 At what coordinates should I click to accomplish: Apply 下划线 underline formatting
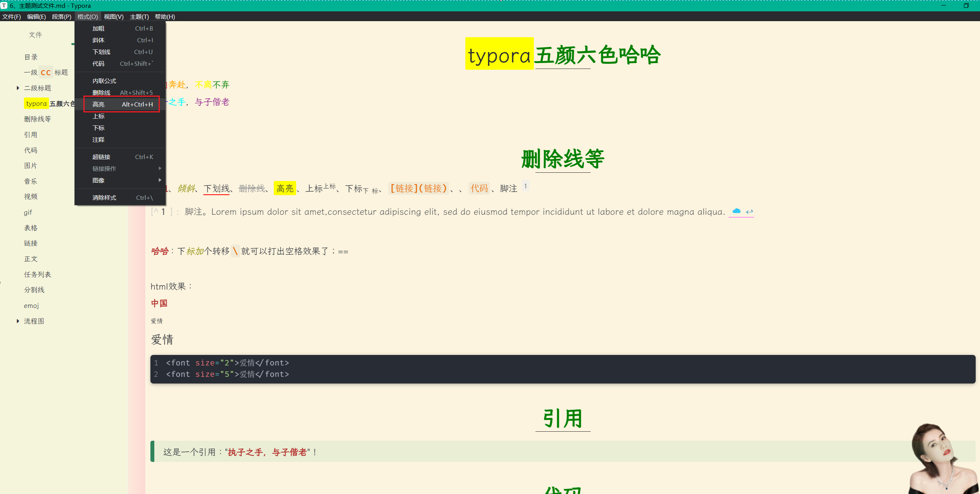121,52
